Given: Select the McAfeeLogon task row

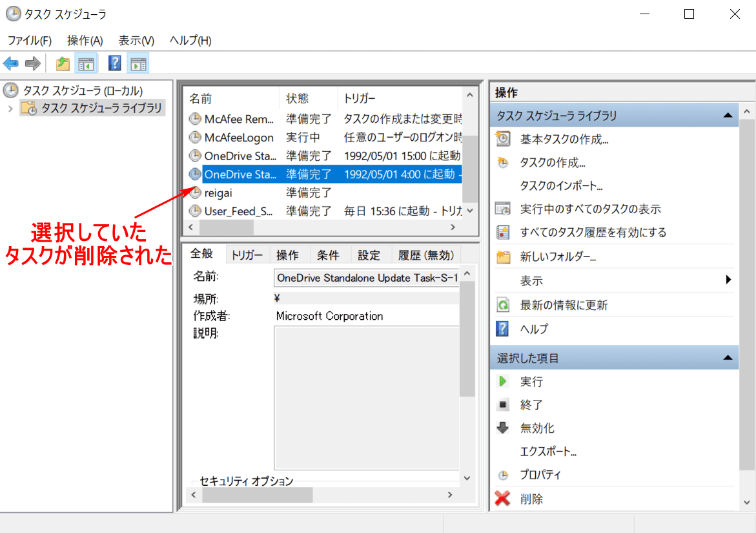Looking at the screenshot, I should pyautogui.click(x=324, y=138).
